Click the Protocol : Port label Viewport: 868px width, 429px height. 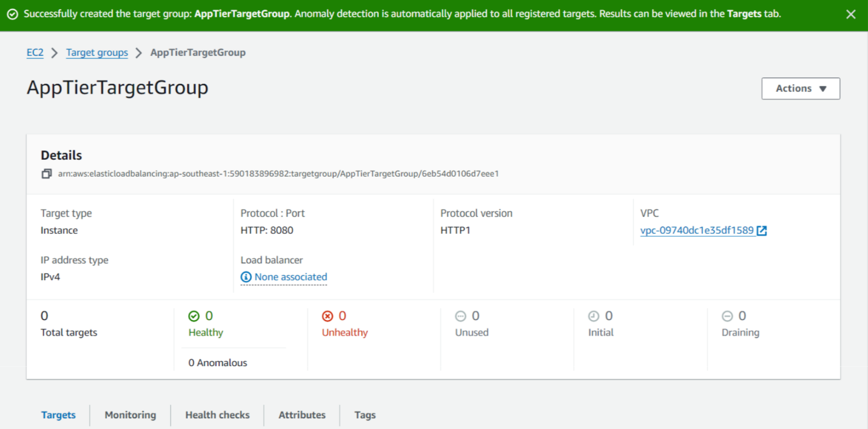click(273, 213)
